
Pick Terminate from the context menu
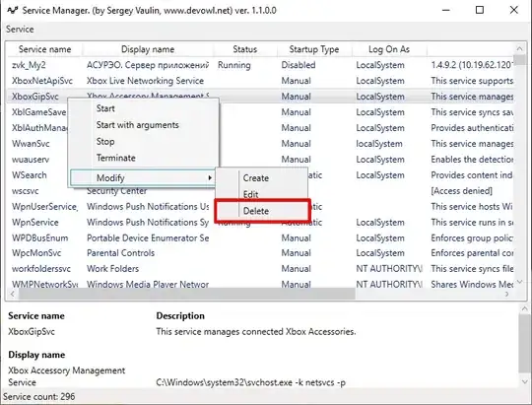(x=115, y=158)
